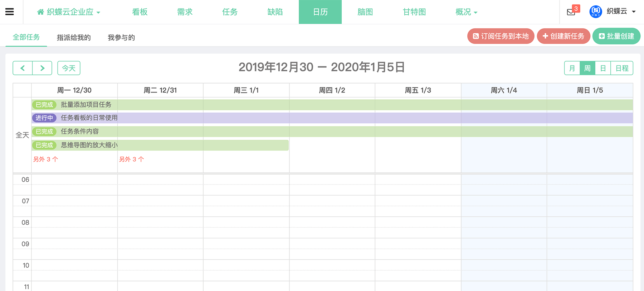
Task: Open the hamburger sidebar menu
Action: (10, 12)
